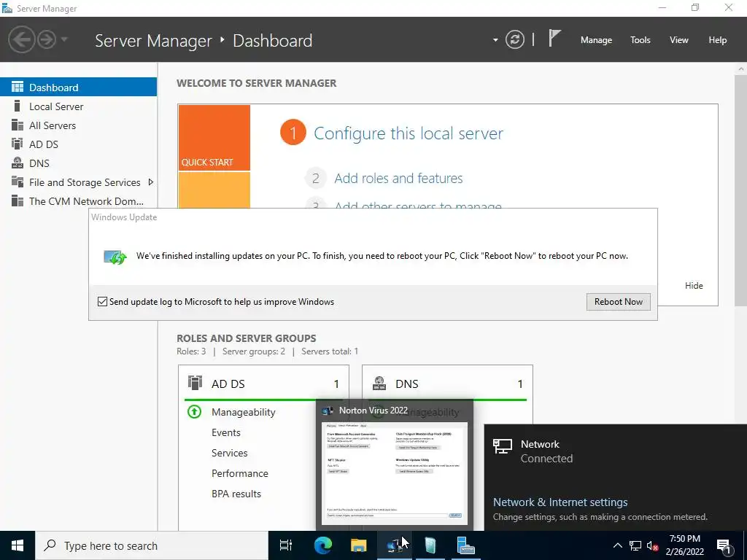The image size is (747, 560).
Task: Click the AD DS tile icon
Action: [195, 383]
